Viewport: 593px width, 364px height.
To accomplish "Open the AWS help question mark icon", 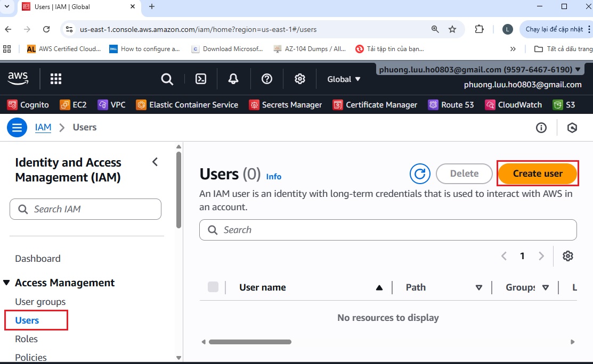I will pyautogui.click(x=267, y=79).
